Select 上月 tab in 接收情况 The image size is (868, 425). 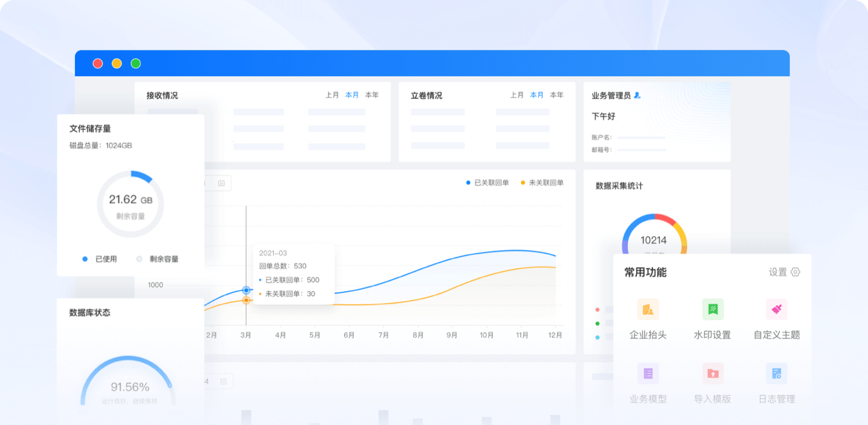[332, 95]
